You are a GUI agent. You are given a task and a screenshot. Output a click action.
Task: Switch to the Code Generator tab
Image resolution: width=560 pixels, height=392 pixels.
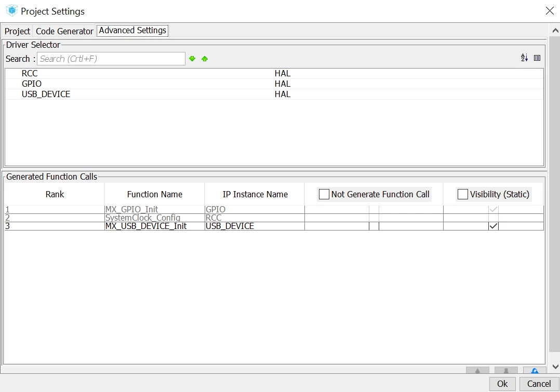tap(64, 31)
